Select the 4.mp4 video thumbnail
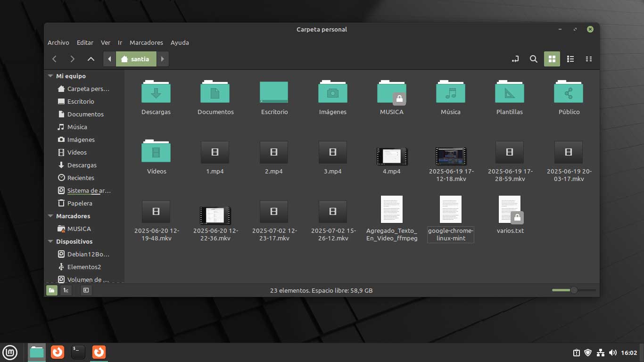 [392, 156]
